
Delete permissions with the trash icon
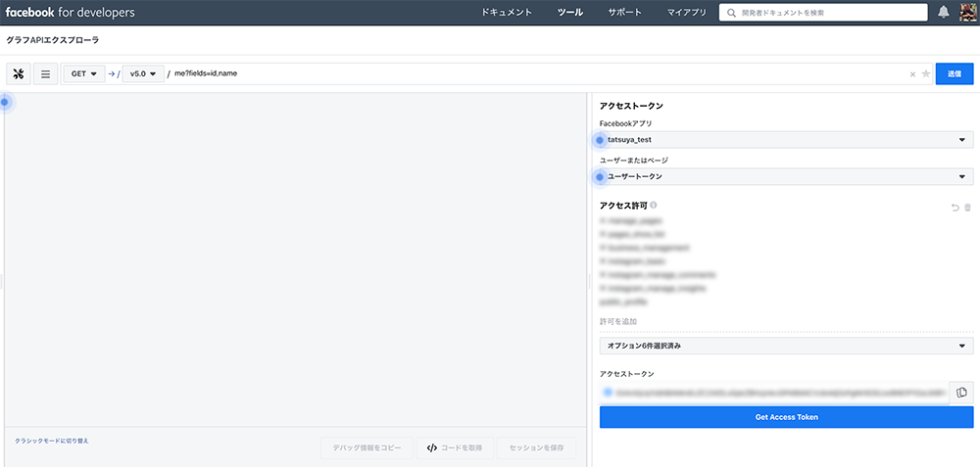967,208
